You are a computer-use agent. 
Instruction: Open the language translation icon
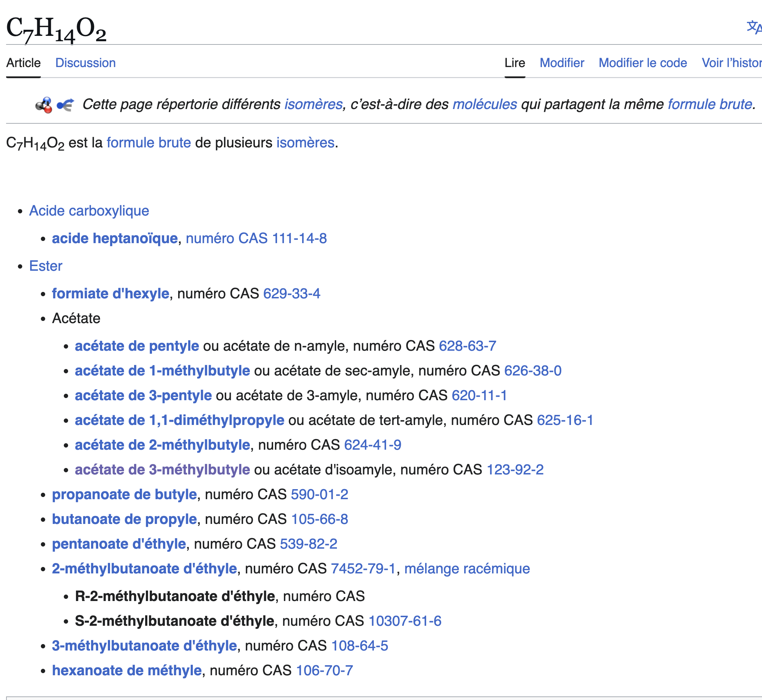[x=754, y=27]
